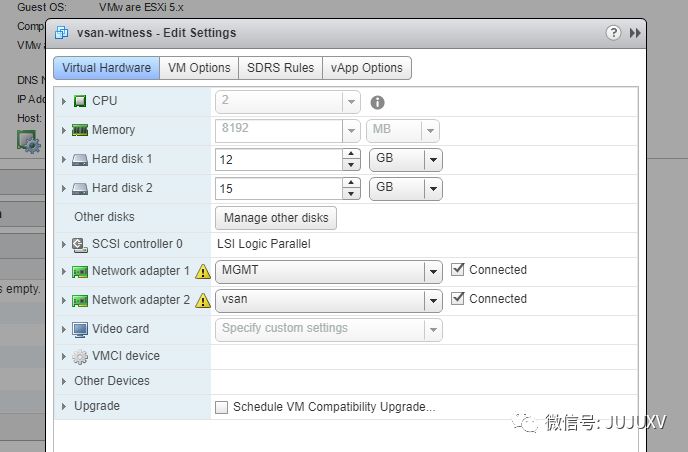Click Manage other disks button
This screenshot has height=452, width=688.
click(x=276, y=218)
